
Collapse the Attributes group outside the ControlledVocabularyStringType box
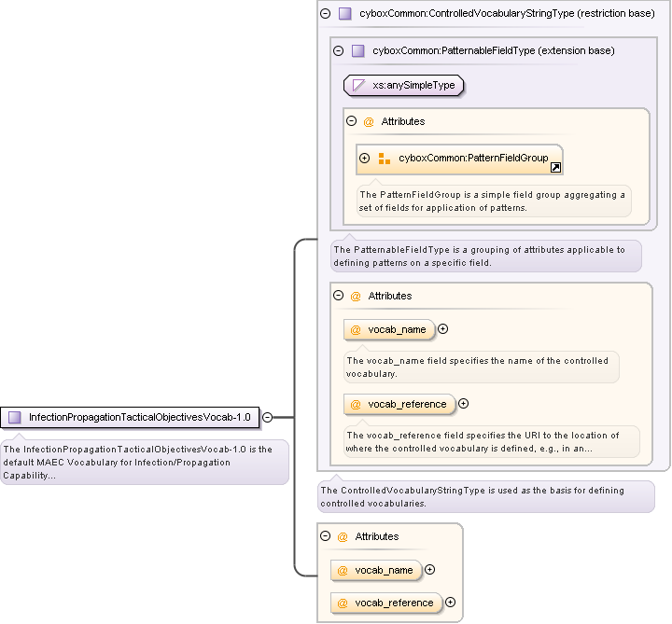pyautogui.click(x=325, y=536)
